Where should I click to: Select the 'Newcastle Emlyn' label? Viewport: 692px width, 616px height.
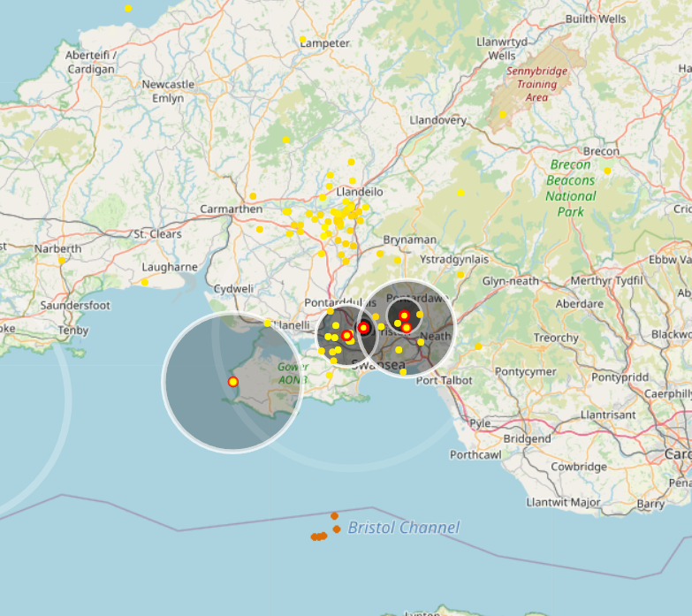[x=168, y=91]
